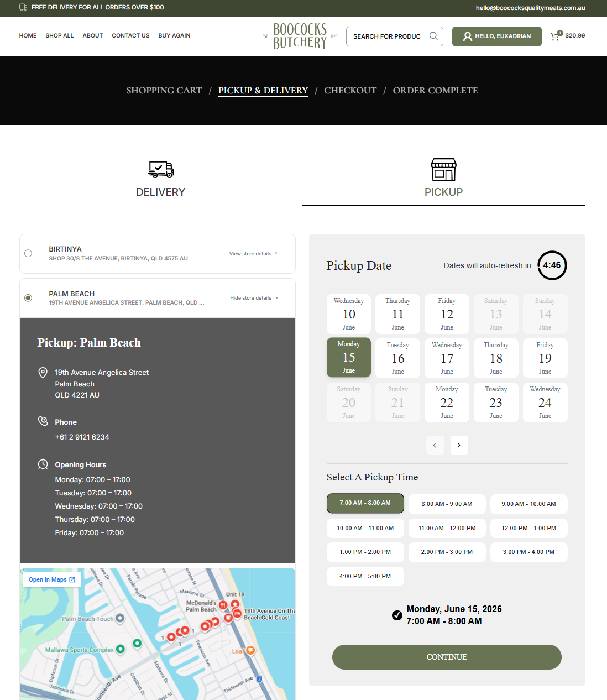Click the search magnifier icon
The width and height of the screenshot is (607, 700).
pyautogui.click(x=433, y=36)
